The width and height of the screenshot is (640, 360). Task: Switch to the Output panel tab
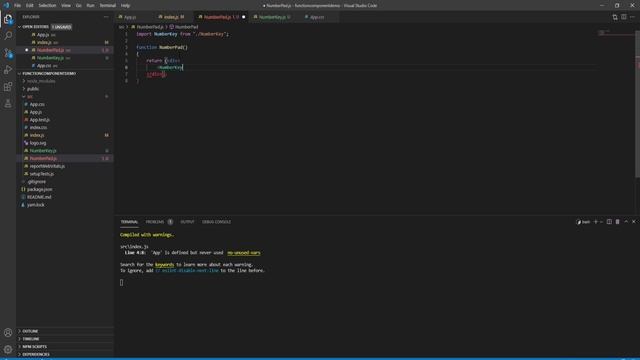[187, 222]
